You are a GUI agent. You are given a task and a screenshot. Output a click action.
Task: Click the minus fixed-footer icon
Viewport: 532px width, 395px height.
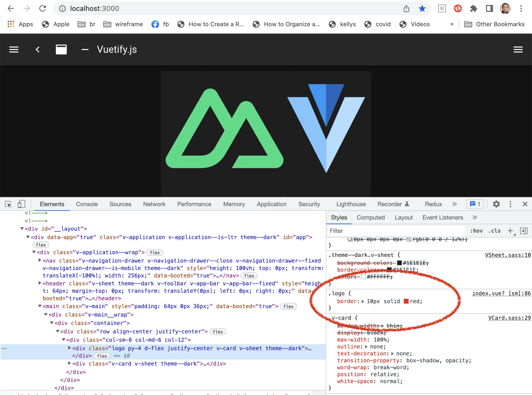85,49
